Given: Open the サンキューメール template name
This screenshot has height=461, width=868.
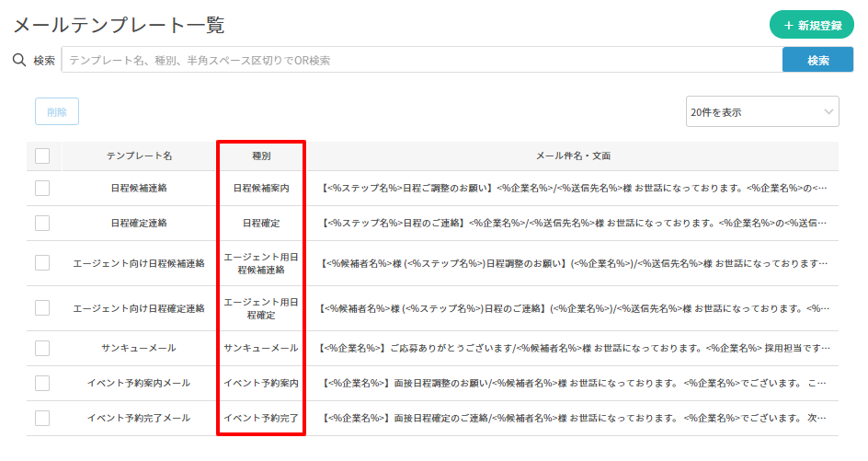Looking at the screenshot, I should 139,348.
